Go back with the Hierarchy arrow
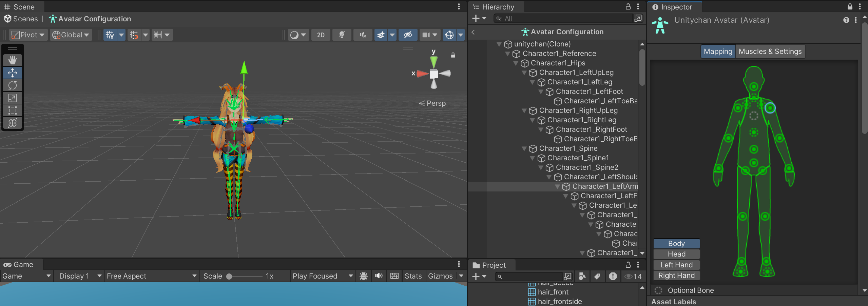868x306 pixels. click(473, 32)
